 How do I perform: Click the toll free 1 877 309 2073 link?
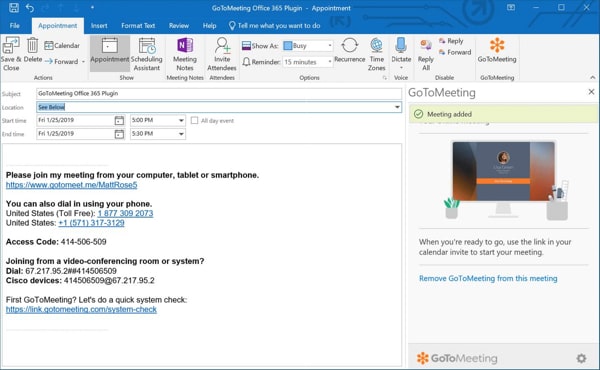click(126, 214)
